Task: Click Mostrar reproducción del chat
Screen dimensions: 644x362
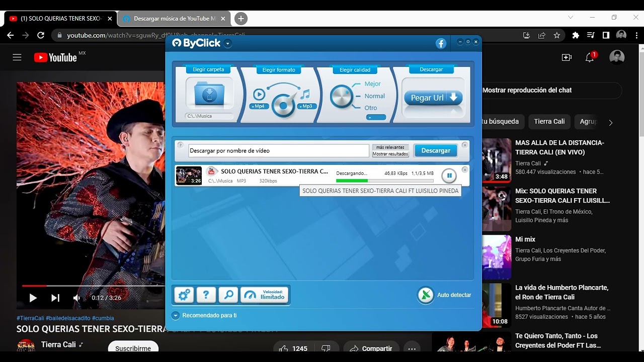Action: click(x=527, y=90)
